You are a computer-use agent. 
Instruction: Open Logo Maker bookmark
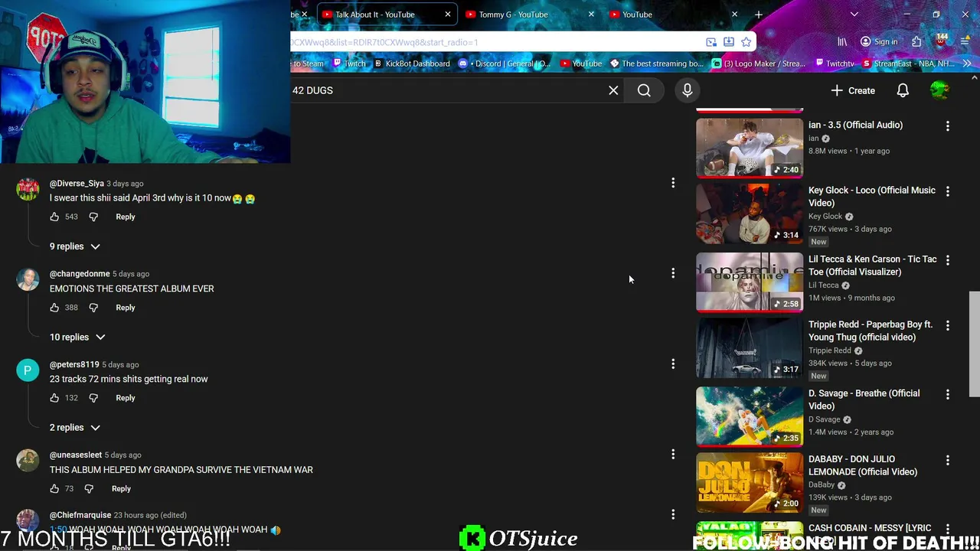pyautogui.click(x=759, y=64)
